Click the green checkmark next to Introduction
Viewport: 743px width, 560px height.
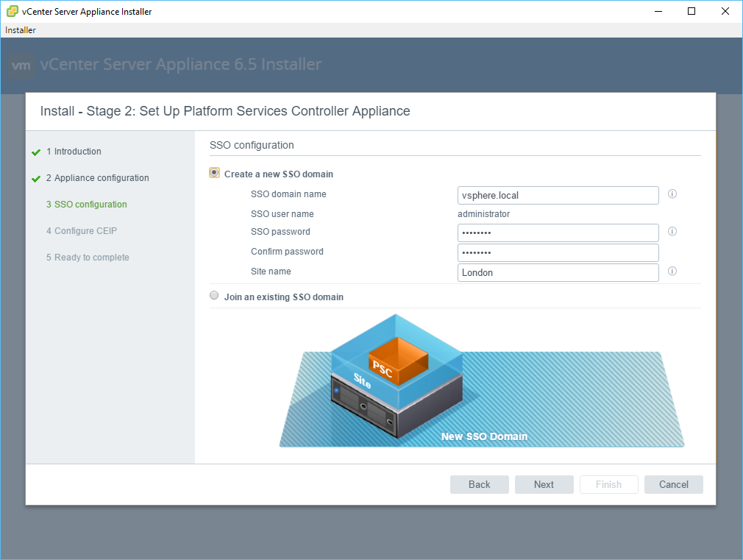point(36,152)
